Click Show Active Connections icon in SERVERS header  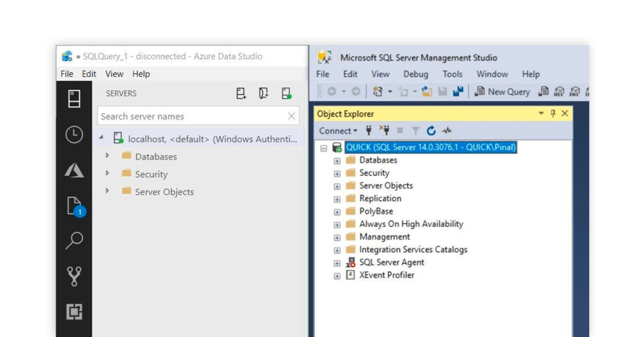286,94
